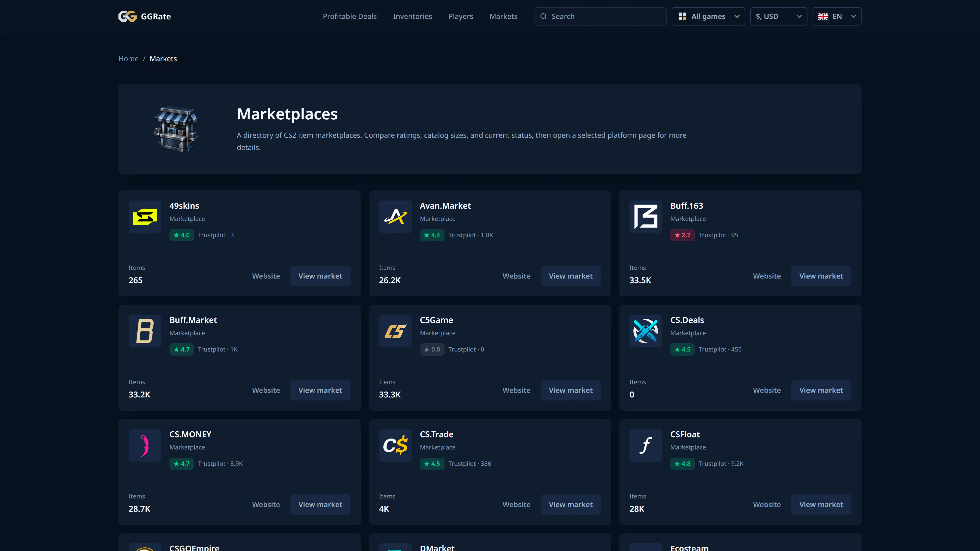Click the Search input field
This screenshot has height=551, width=980.
point(600,16)
